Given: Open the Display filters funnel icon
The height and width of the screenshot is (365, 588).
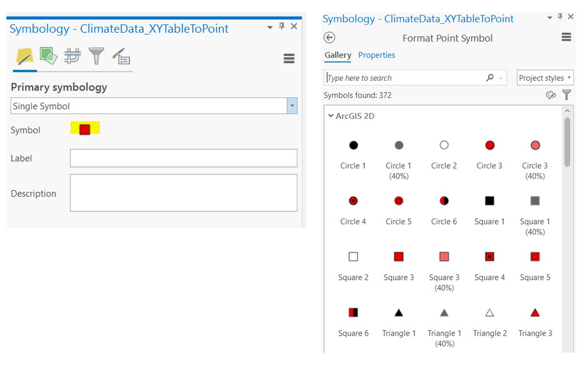Looking at the screenshot, I should tap(96, 56).
